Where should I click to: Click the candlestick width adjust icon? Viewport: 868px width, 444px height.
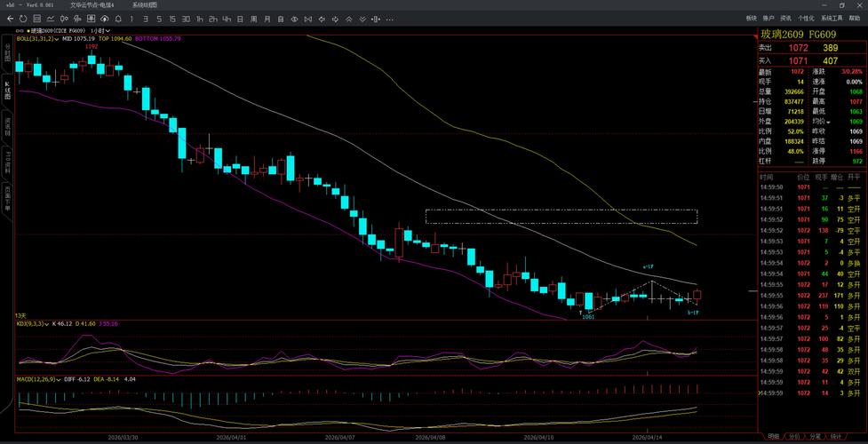coord(376,19)
